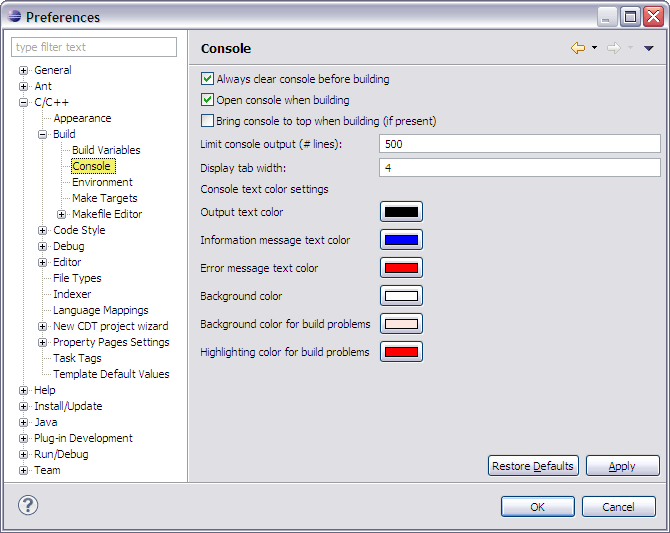Change Error message text color swatch
Screen dimensions: 670x533
pos(401,268)
